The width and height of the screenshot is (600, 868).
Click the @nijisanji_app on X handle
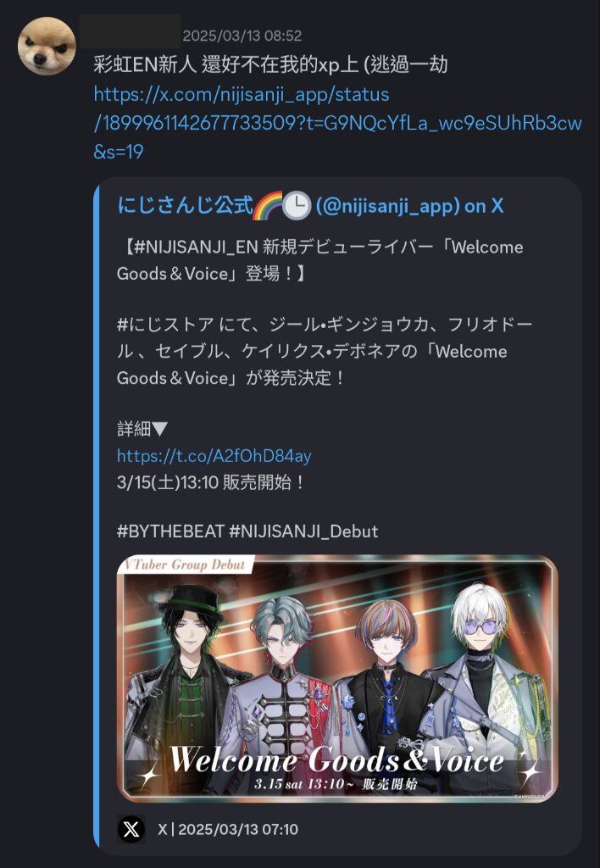[409, 207]
